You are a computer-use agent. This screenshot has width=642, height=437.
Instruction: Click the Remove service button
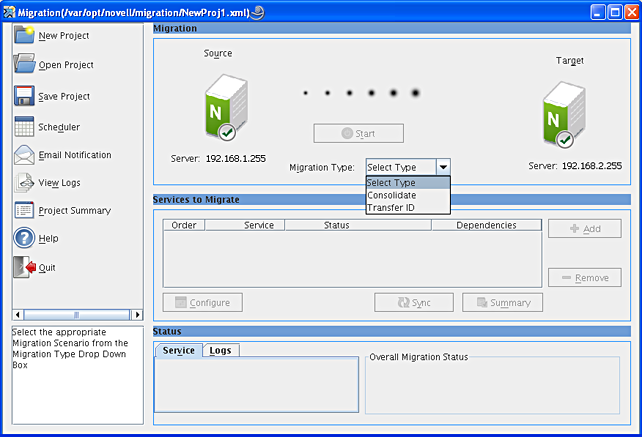coord(585,278)
